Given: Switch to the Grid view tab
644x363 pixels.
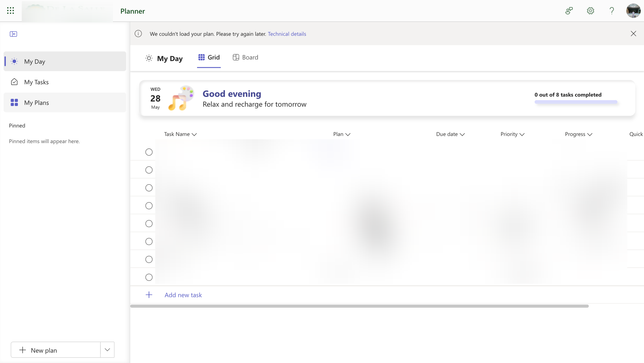Looking at the screenshot, I should click(209, 58).
